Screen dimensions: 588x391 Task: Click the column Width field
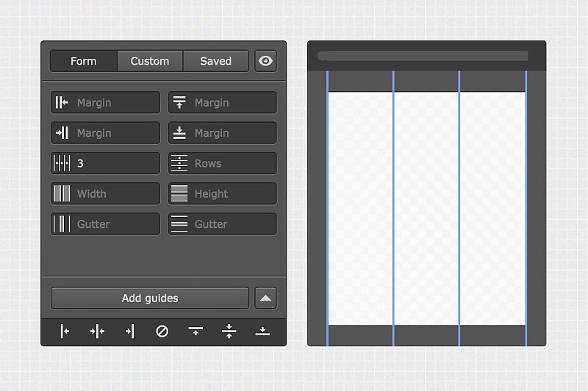tap(115, 194)
